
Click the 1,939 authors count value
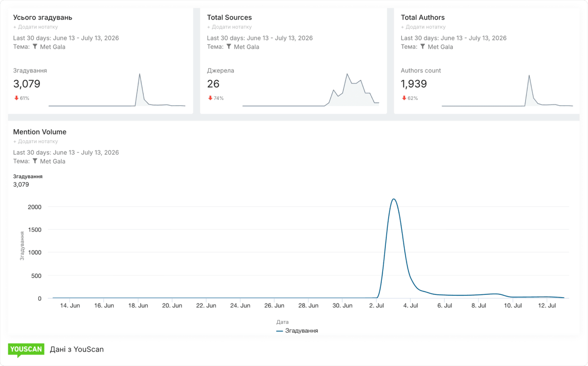[x=414, y=84]
